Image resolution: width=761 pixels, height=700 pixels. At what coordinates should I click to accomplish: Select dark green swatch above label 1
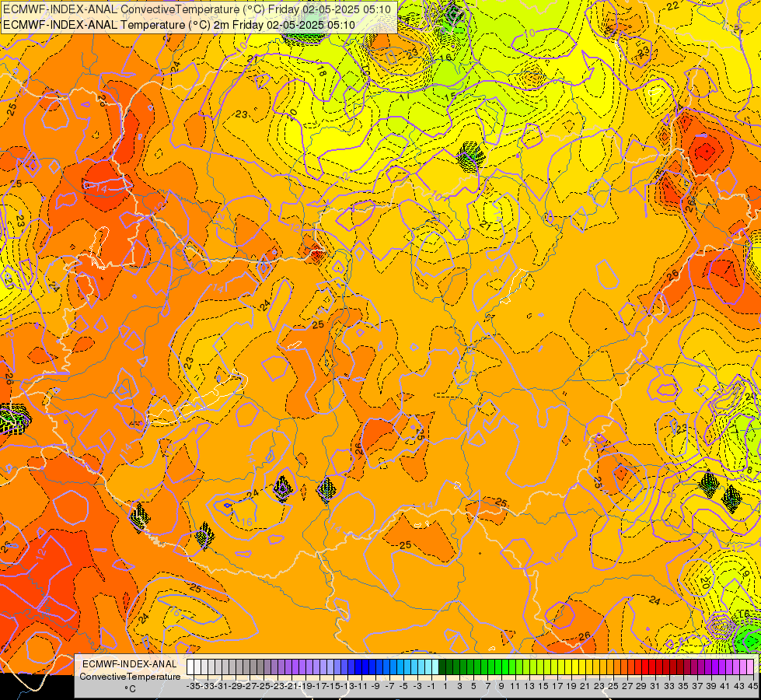coord(442,667)
